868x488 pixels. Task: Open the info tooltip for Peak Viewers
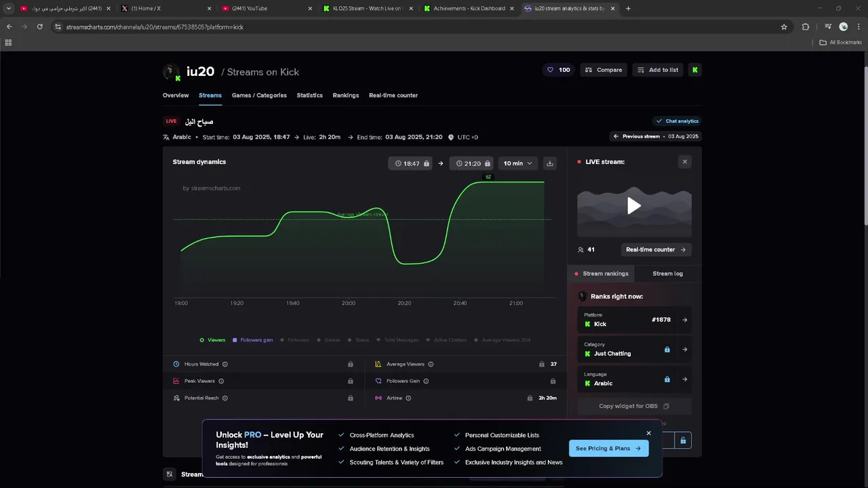tap(221, 381)
